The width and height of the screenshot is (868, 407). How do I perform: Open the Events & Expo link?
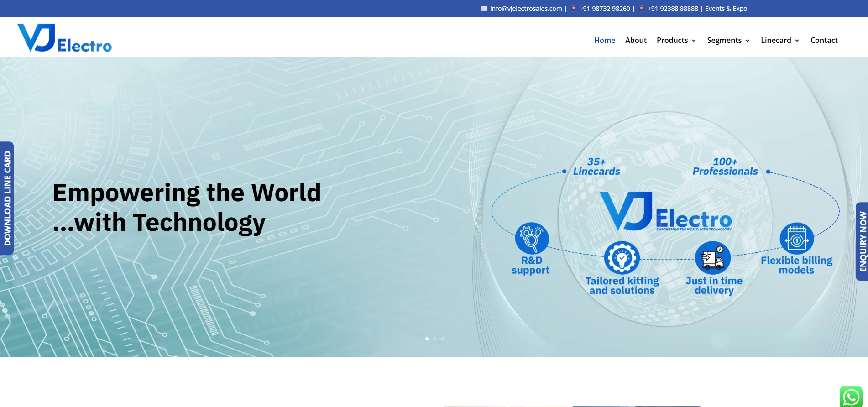coord(726,9)
